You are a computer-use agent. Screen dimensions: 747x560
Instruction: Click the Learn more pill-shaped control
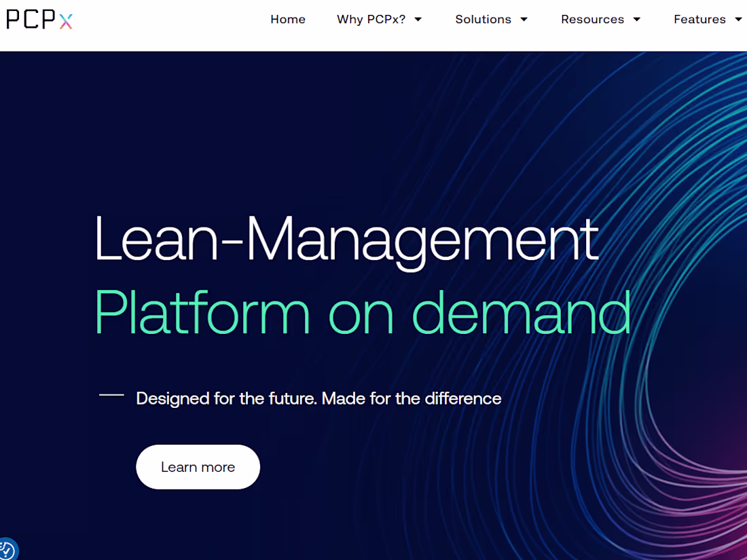(x=198, y=466)
